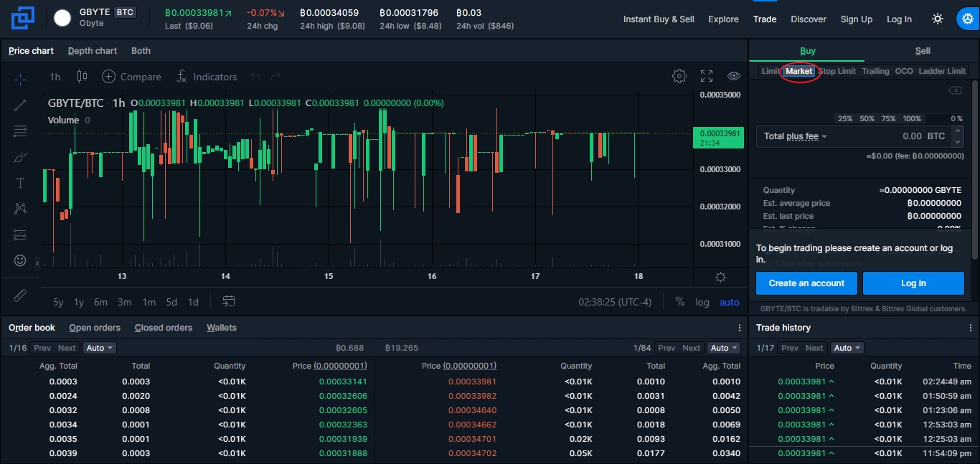Expand the Total plus fee dropdown
This screenshot has height=464, width=980.
[x=796, y=136]
